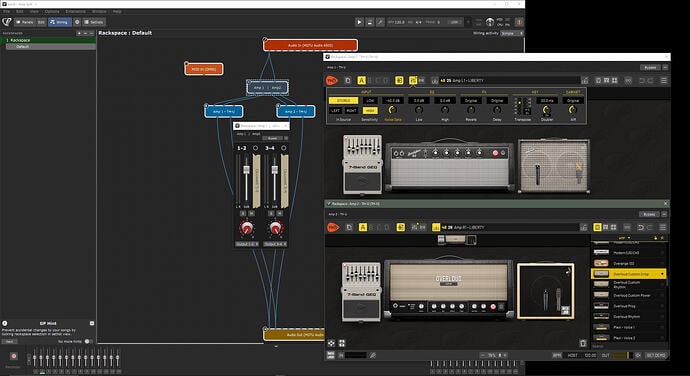
Task: Click the Bypass button in the Amp 2 window
Action: pyautogui.click(x=649, y=214)
